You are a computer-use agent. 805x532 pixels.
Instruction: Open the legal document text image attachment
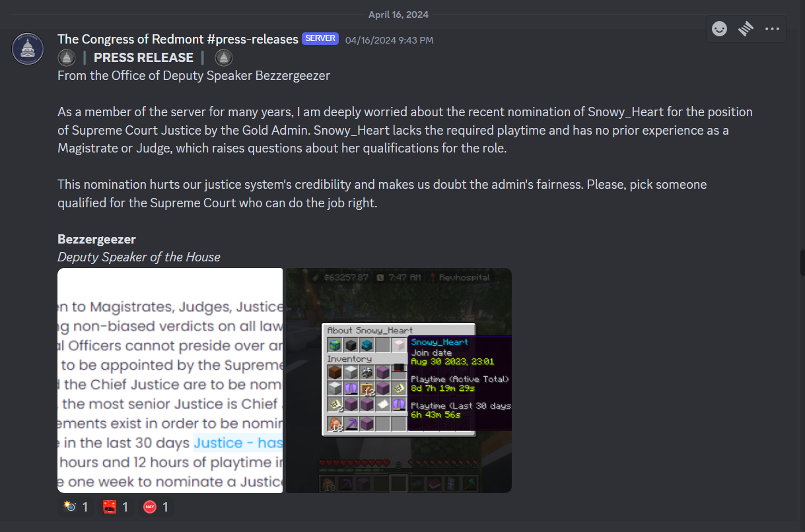pyautogui.click(x=170, y=380)
